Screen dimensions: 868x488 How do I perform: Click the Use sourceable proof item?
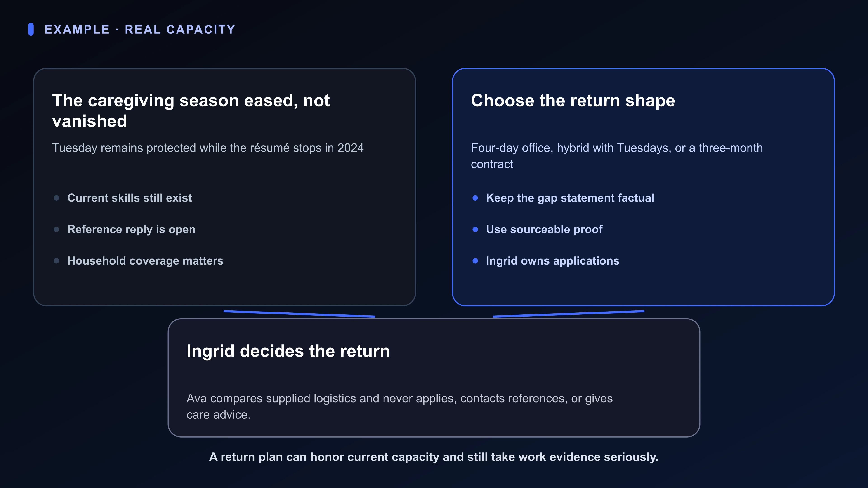[x=544, y=229]
